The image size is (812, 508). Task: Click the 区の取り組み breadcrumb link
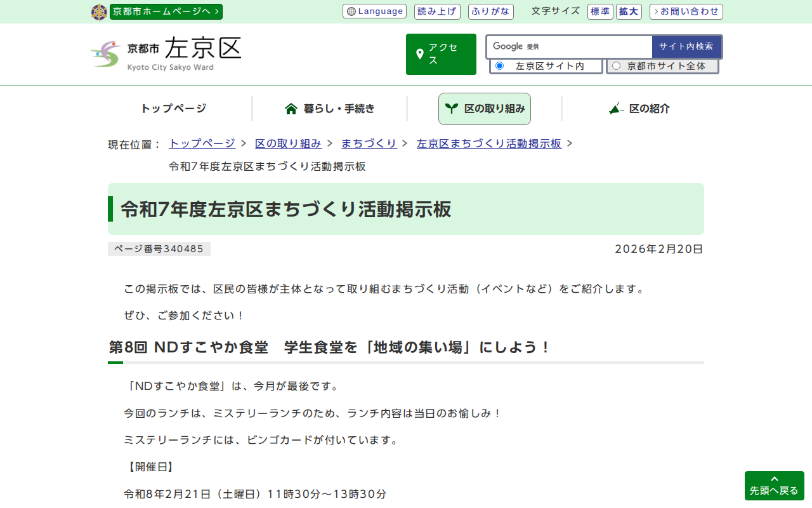coord(288,144)
